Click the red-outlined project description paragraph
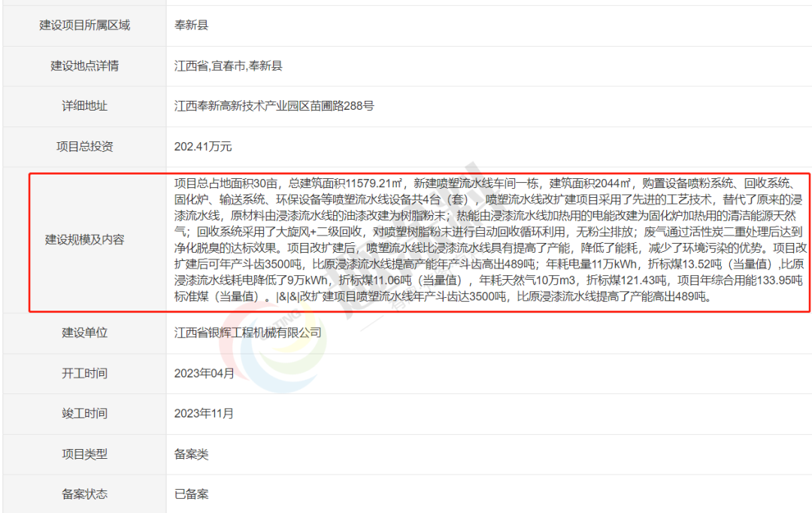Image resolution: width=812 pixels, height=513 pixels. click(489, 239)
